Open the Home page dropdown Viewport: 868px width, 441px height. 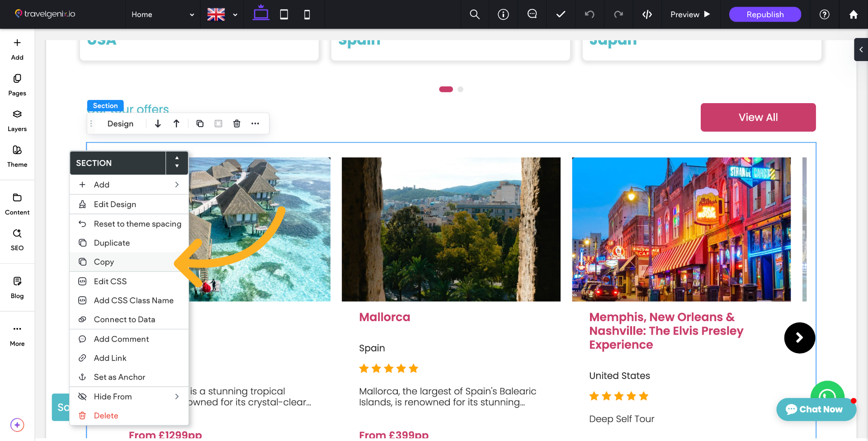(x=163, y=14)
